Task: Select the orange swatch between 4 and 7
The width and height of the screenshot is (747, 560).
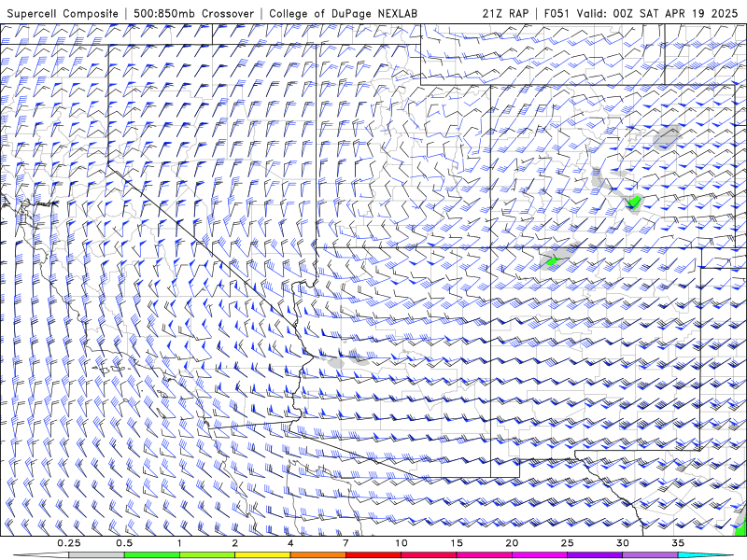Action: tap(317, 555)
